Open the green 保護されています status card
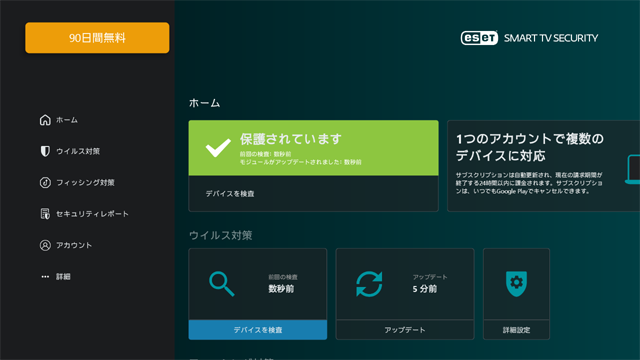 (x=313, y=148)
